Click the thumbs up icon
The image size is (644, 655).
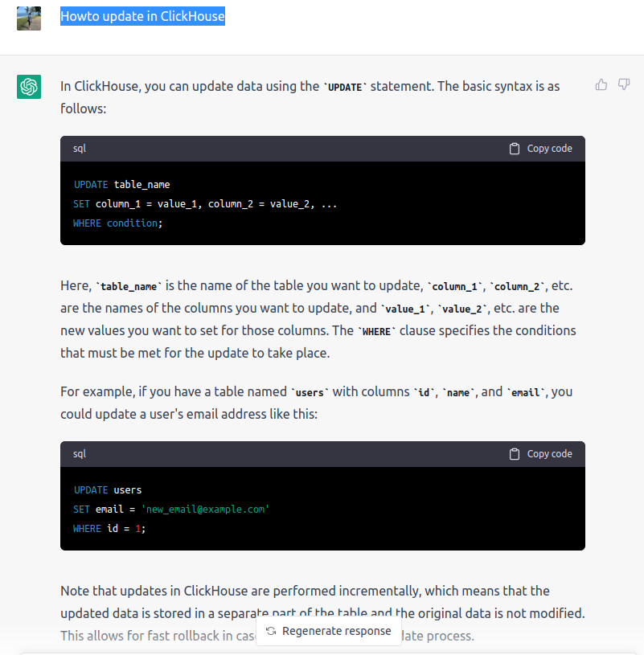(x=601, y=85)
